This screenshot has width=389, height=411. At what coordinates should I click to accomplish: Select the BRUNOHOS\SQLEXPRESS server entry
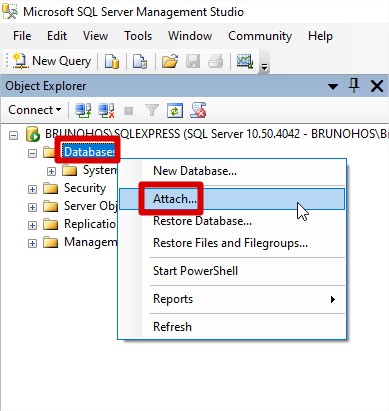217,134
